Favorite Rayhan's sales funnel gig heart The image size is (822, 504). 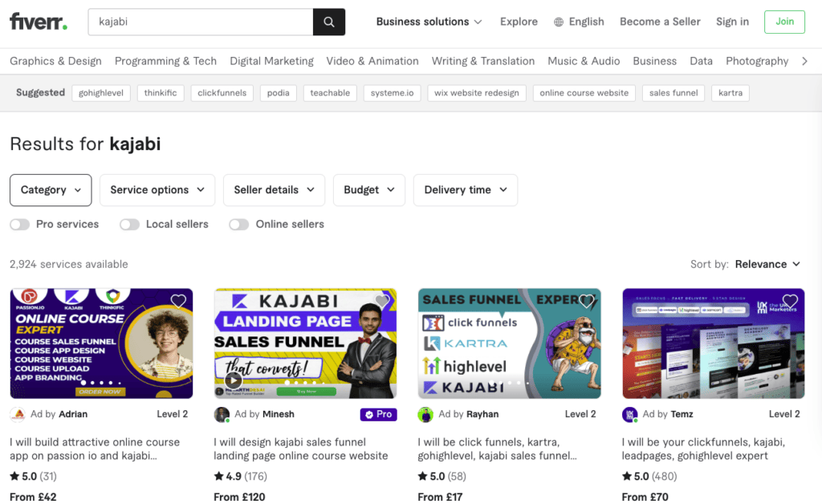(586, 301)
